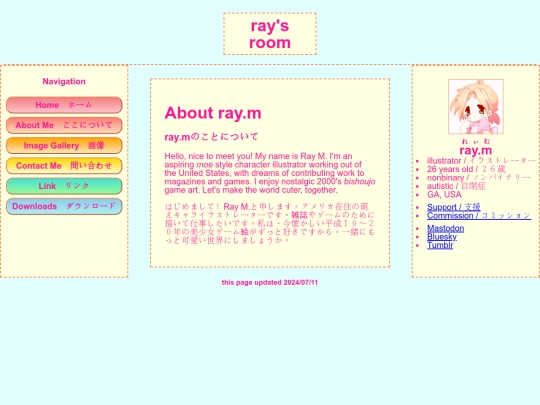Open the Downloads navigation button
Viewport: 540px width, 405px height.
[64, 206]
